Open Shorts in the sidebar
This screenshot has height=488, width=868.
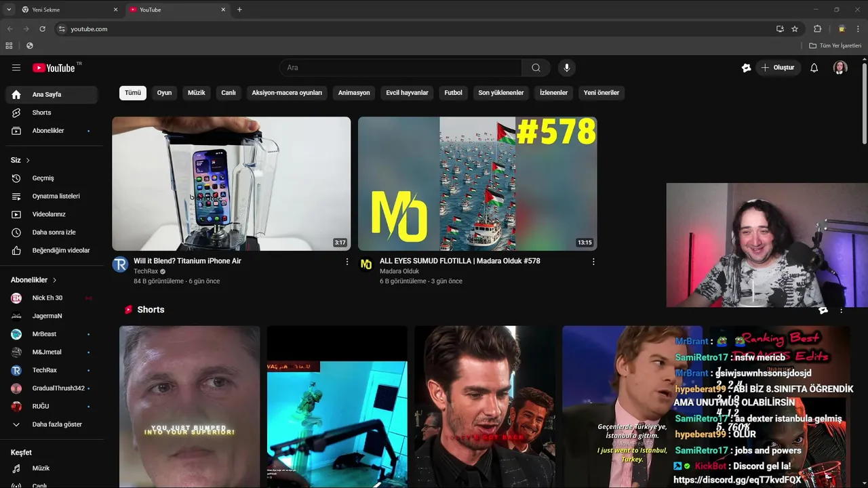click(x=52, y=113)
